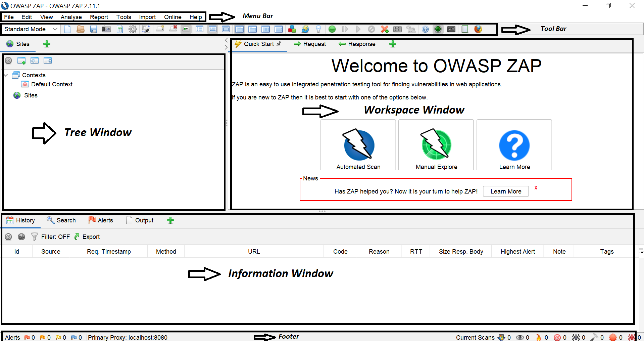644x341 pixels.
Task: Click the active scan flame icon in footer
Action: click(539, 337)
